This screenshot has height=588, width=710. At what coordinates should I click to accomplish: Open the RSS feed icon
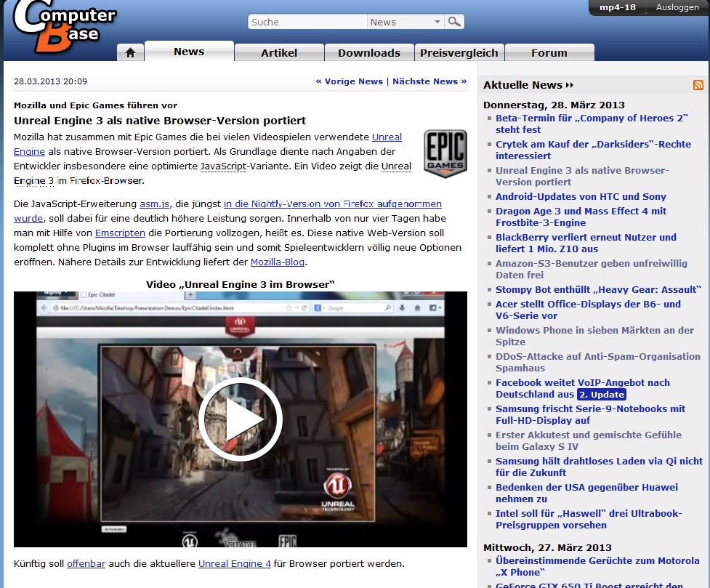698,85
